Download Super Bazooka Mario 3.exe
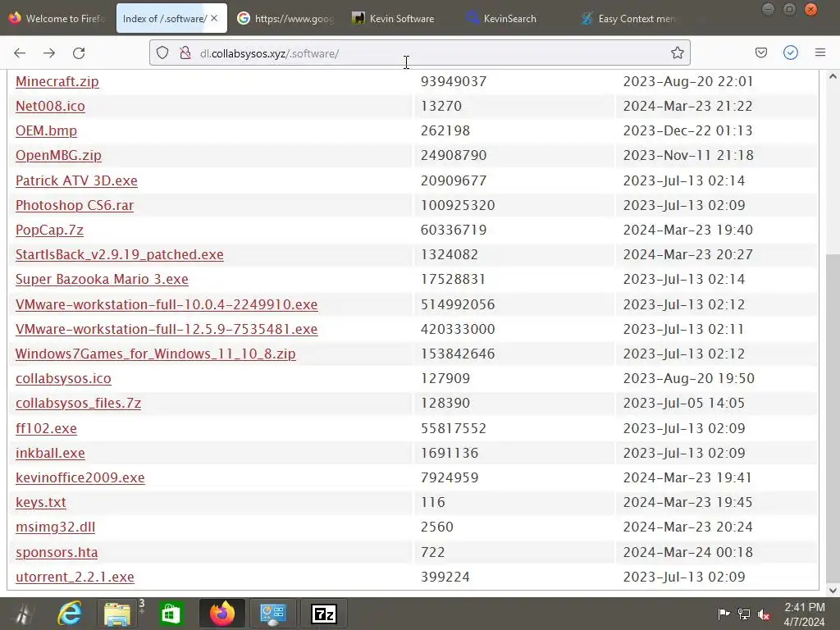Screen dimensions: 840x630 [102, 279]
